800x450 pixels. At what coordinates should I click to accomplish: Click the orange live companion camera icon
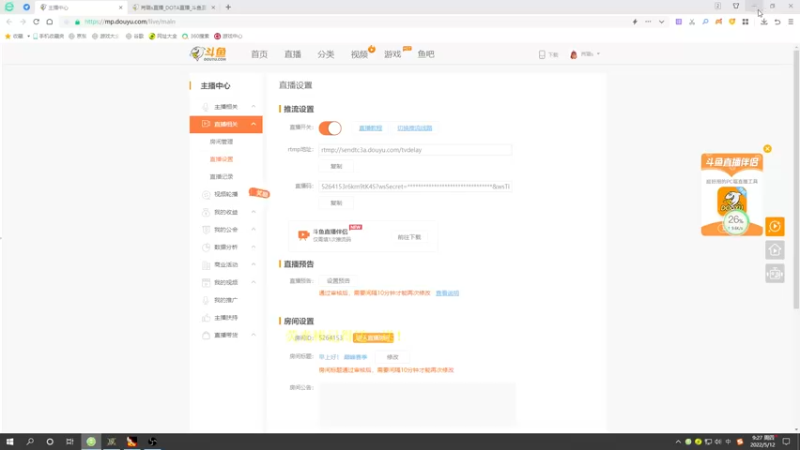tap(304, 235)
